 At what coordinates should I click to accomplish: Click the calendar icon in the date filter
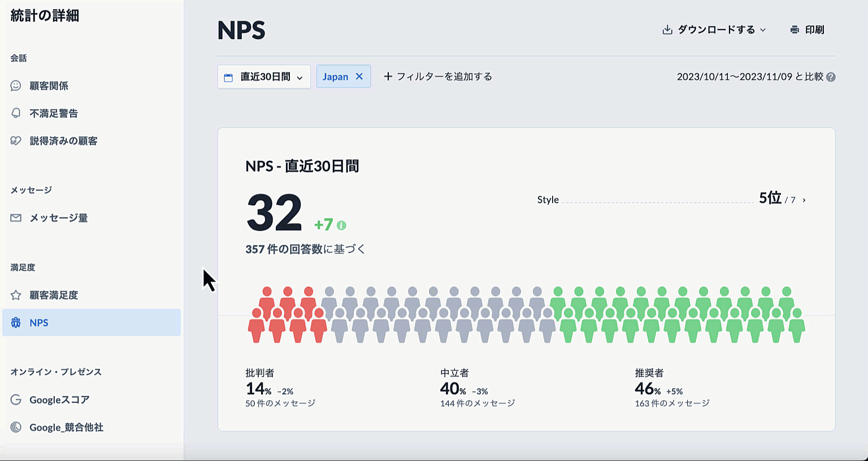click(x=228, y=77)
